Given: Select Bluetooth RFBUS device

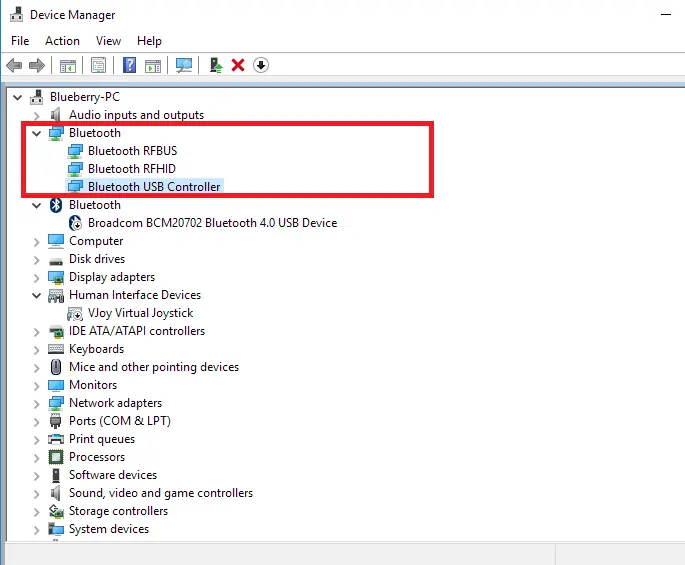Looking at the screenshot, I should pyautogui.click(x=132, y=151).
